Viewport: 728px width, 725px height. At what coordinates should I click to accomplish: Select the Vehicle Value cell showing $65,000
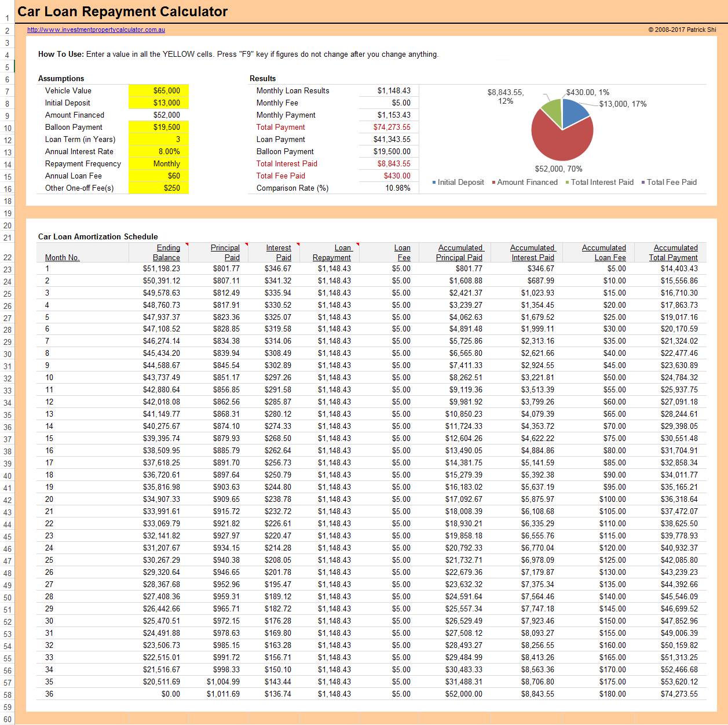point(158,90)
